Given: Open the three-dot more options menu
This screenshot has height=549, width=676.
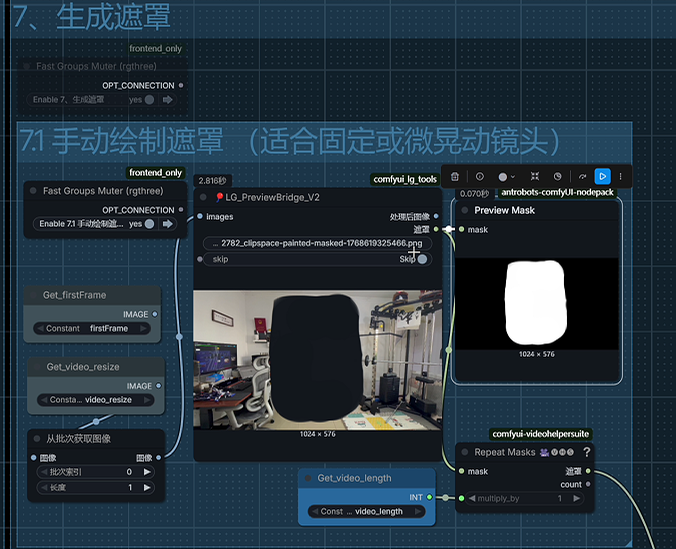Looking at the screenshot, I should pos(620,176).
